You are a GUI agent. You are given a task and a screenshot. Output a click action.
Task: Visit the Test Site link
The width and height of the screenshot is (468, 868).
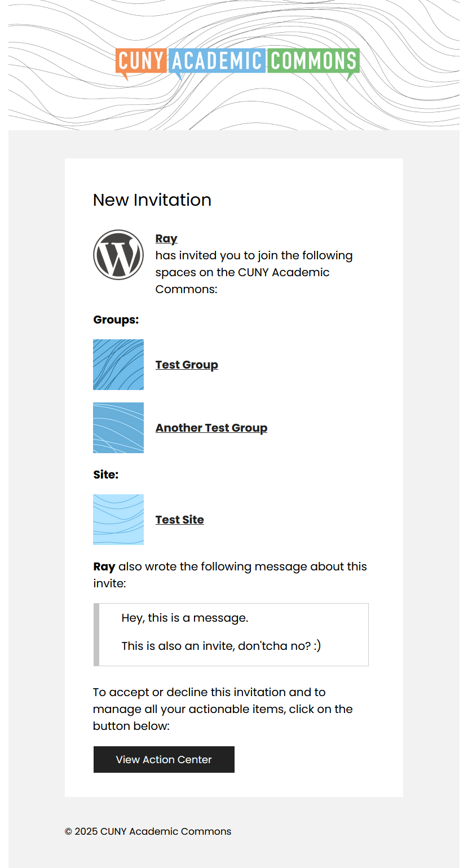(180, 520)
